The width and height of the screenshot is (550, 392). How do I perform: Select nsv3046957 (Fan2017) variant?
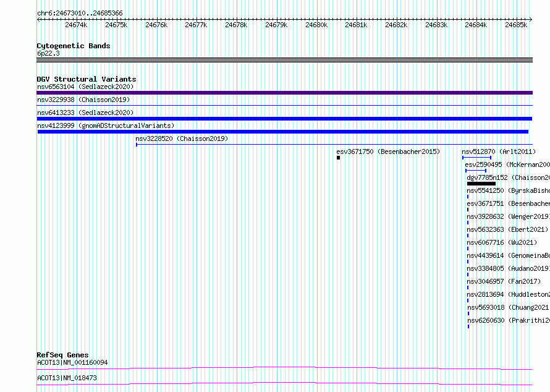tap(504, 281)
